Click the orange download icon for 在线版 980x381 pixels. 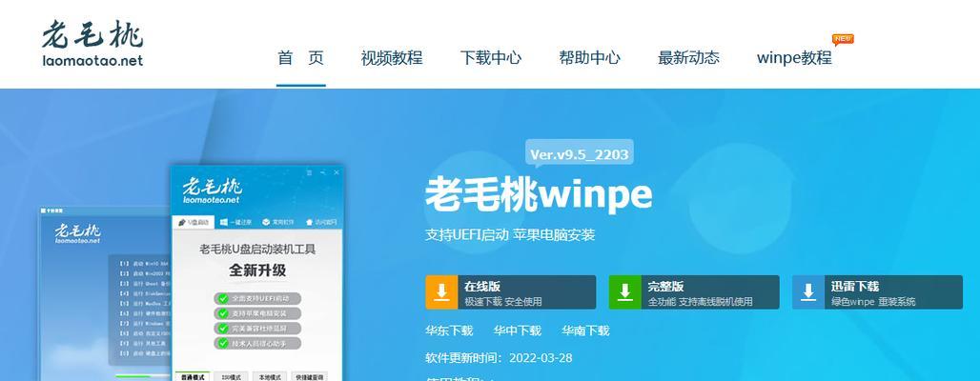tap(441, 291)
